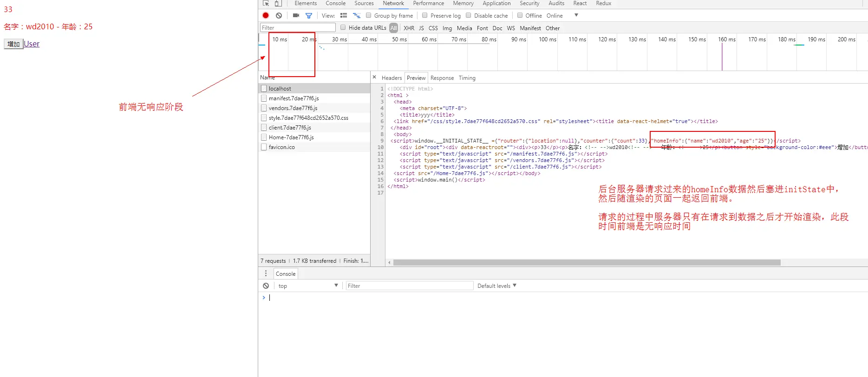Screen dimensions: 868x377
Task: Filter requests by Other
Action: 553,28
